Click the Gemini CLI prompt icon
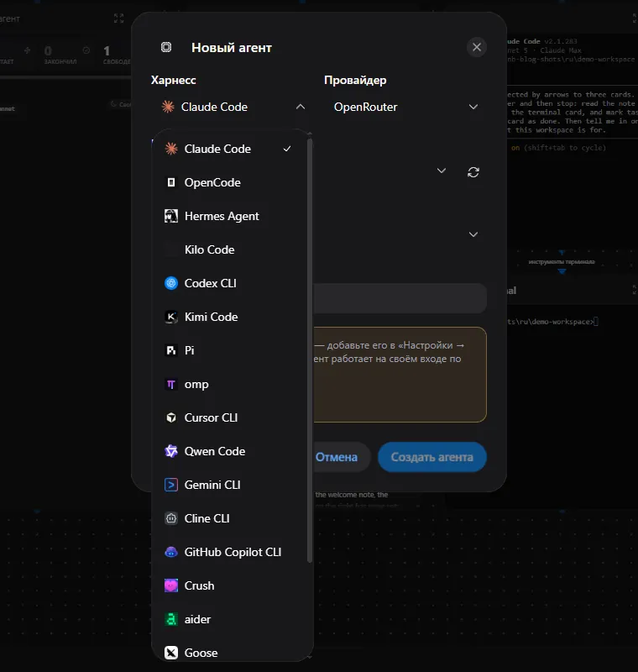 [x=171, y=485]
